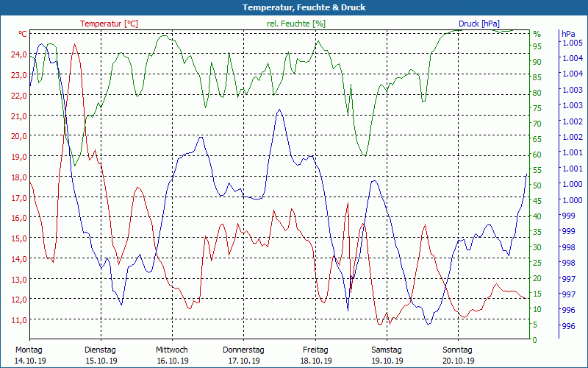The image size is (588, 368).
Task: Click the 11,0 temperature axis value
Action: click(x=17, y=320)
